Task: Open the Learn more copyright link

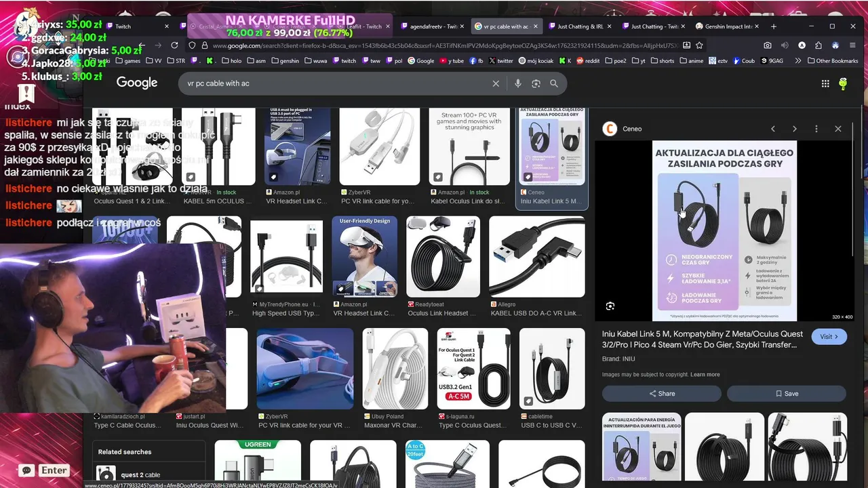Action: point(705,375)
